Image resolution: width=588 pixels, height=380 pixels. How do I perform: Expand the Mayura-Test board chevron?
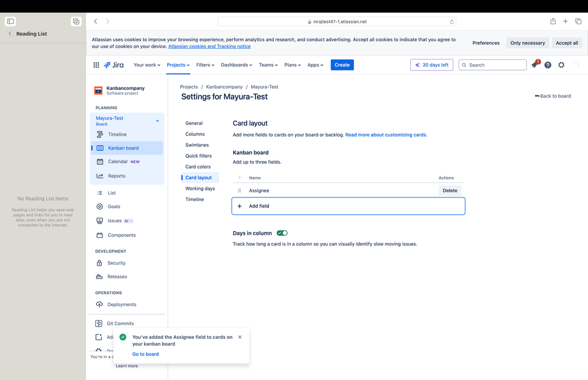pyautogui.click(x=158, y=121)
